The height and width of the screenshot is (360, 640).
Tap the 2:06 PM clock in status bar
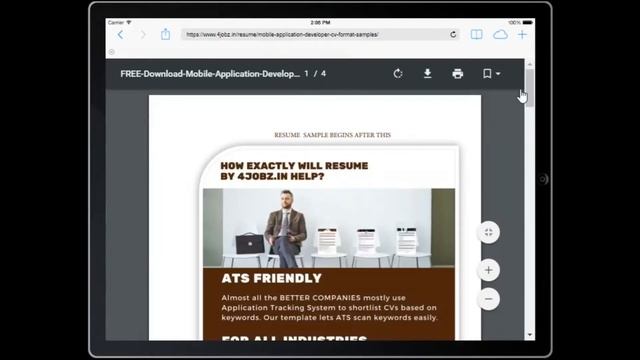(x=320, y=22)
